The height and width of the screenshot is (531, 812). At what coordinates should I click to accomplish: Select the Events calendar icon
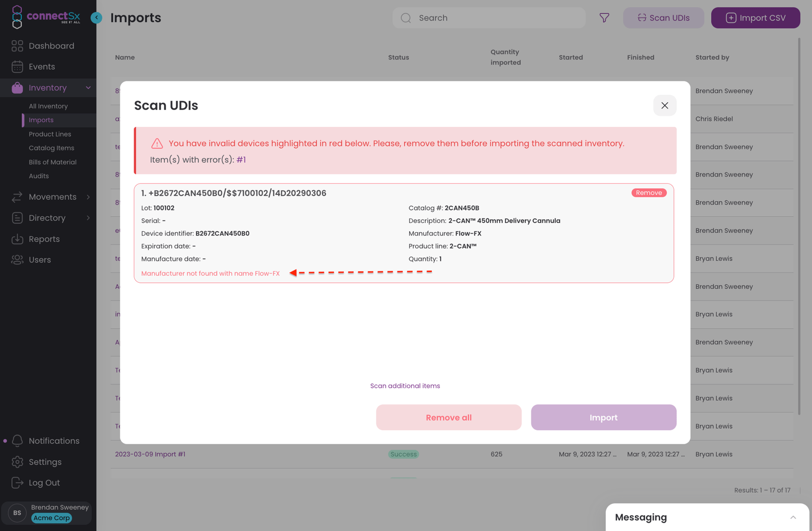[17, 66]
